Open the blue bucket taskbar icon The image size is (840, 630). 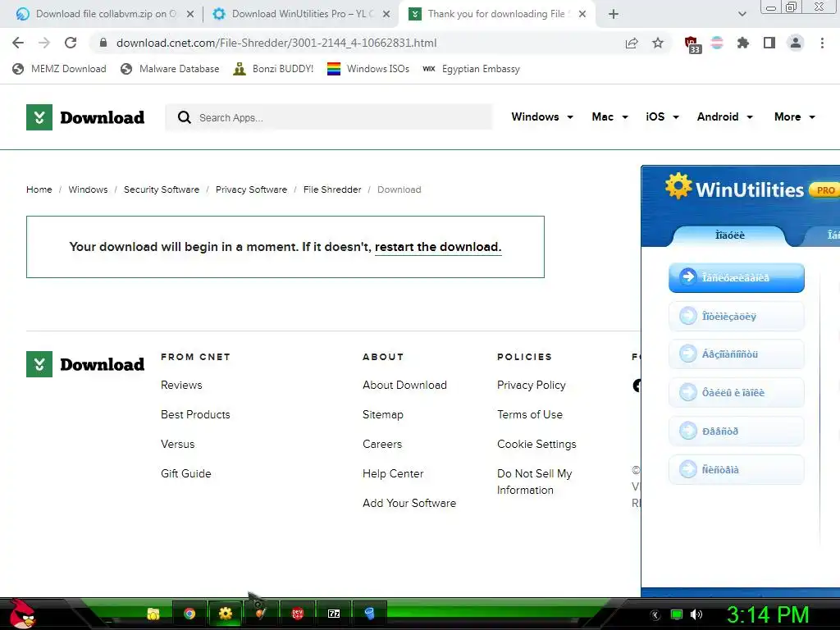(x=370, y=614)
